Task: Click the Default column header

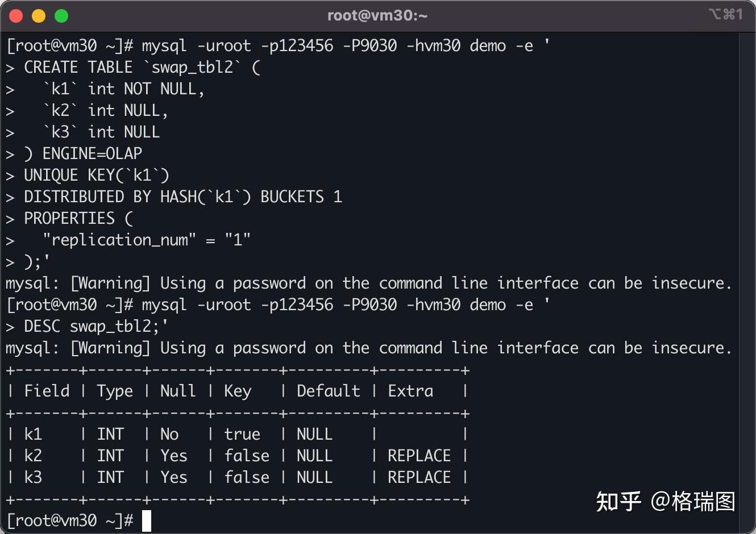Action: pyautogui.click(x=328, y=391)
